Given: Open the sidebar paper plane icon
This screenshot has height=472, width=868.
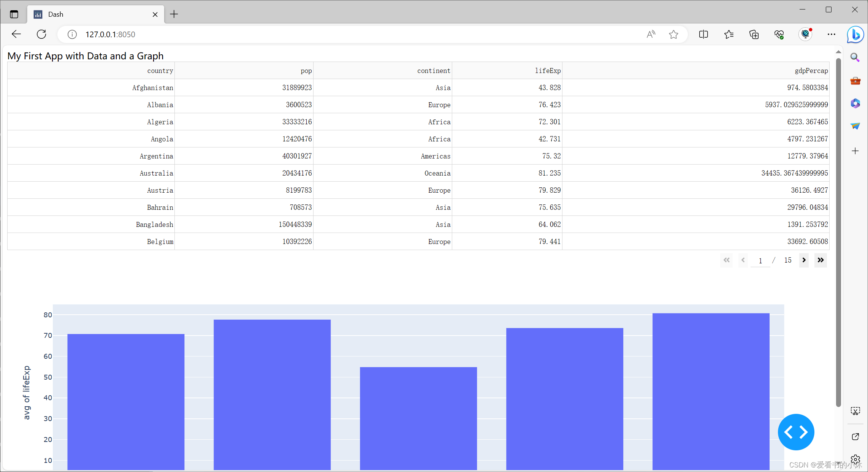Looking at the screenshot, I should [855, 126].
